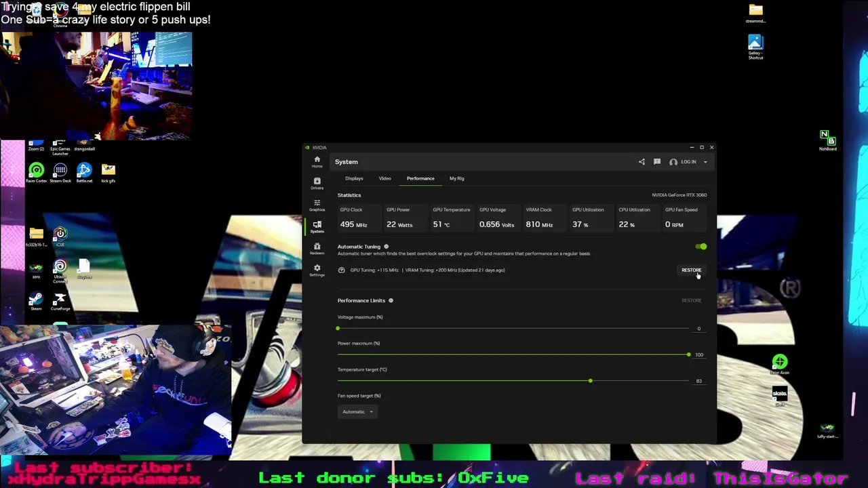Expand the account dropdown arrow next to LOG IN
Image resolution: width=868 pixels, height=488 pixels.
705,162
